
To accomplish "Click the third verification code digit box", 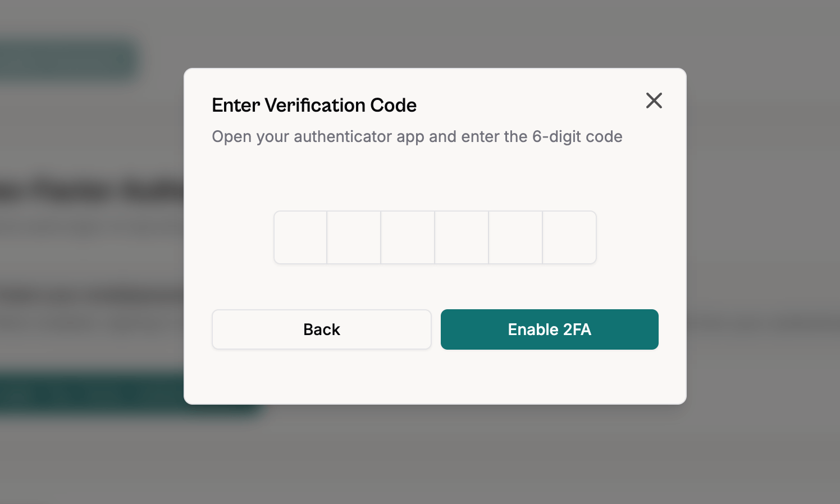I will (x=408, y=237).
